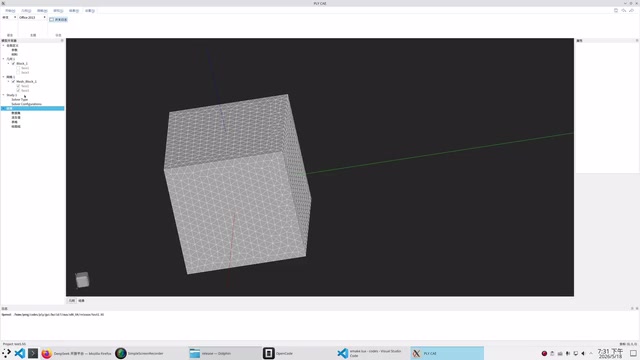Collapse the 几何 1 tree node
The image size is (640, 360).
3,59
